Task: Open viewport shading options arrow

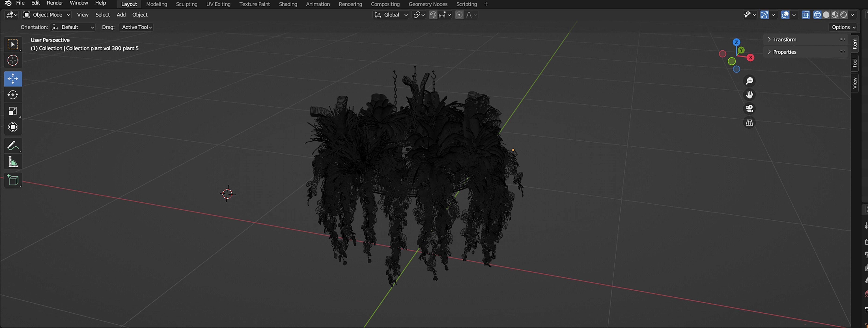Action: tap(852, 15)
